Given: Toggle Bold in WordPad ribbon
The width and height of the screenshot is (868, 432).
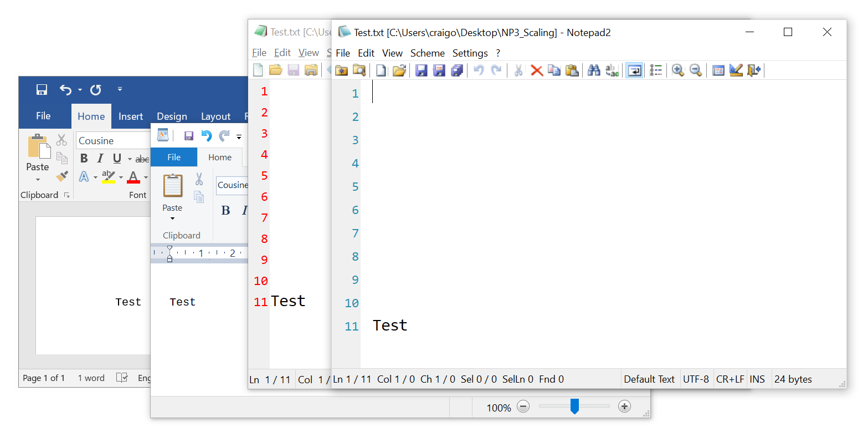Looking at the screenshot, I should point(225,210).
